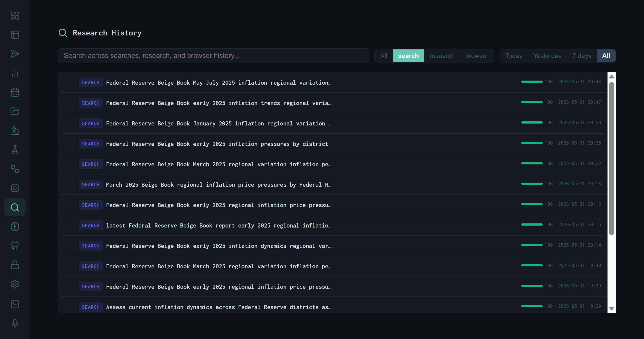Image resolution: width=644 pixels, height=339 pixels.
Task: Click the Research History heading
Action: point(107,33)
